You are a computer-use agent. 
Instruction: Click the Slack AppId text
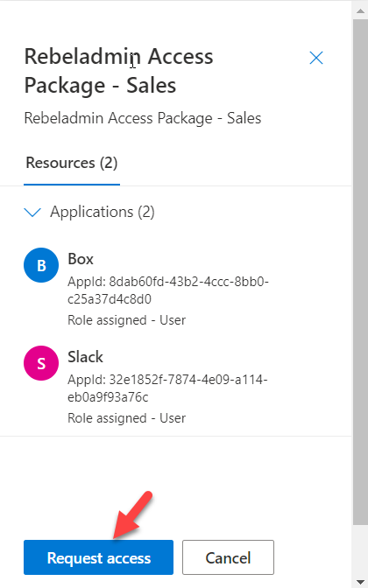(167, 388)
